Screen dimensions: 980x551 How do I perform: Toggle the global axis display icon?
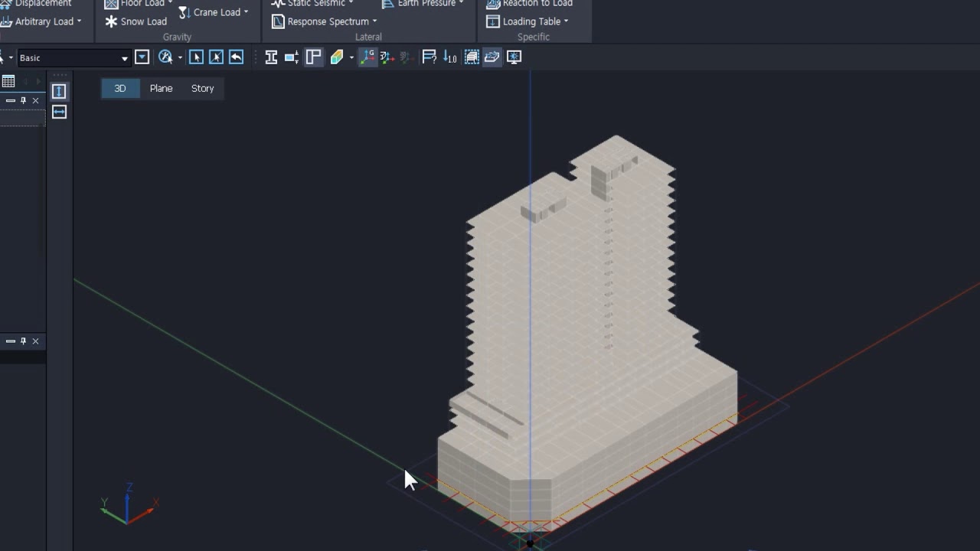pos(368,57)
